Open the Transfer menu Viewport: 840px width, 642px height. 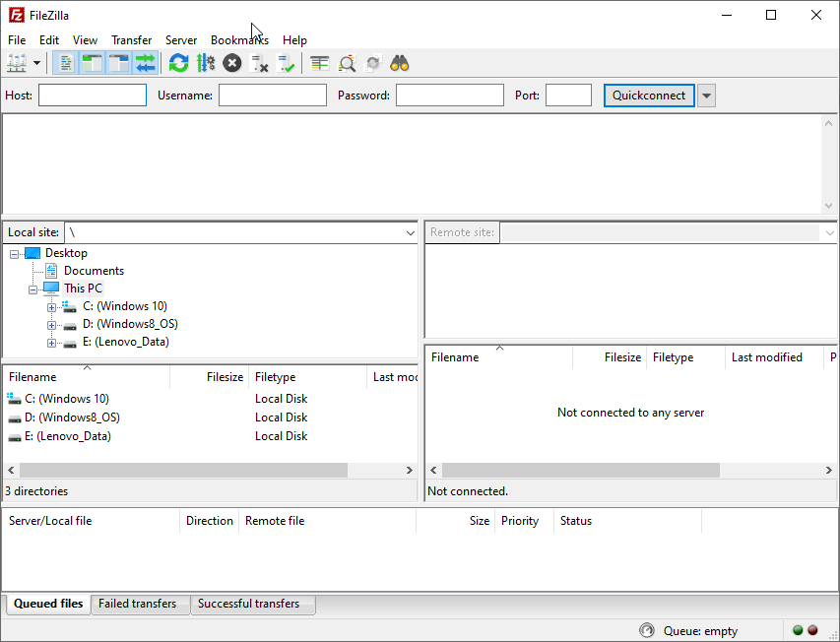tap(131, 40)
